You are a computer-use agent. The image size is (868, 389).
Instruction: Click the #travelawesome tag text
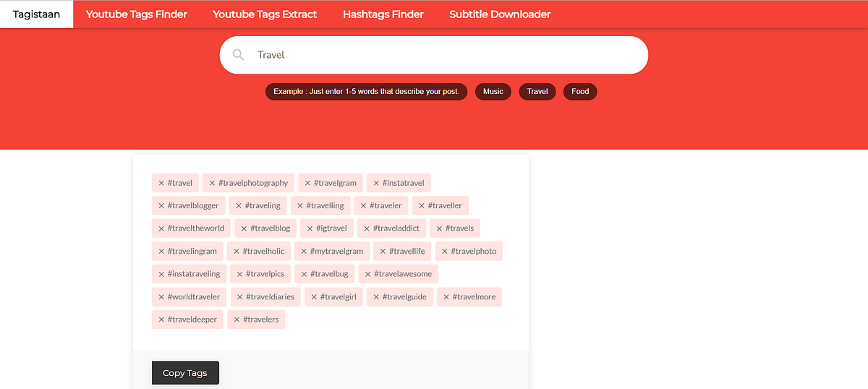coord(403,274)
